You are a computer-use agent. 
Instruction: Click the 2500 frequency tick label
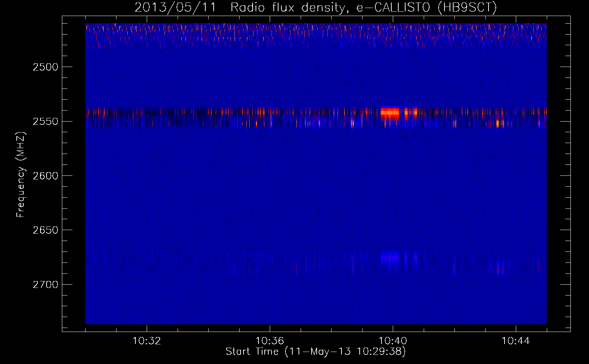pos(45,67)
